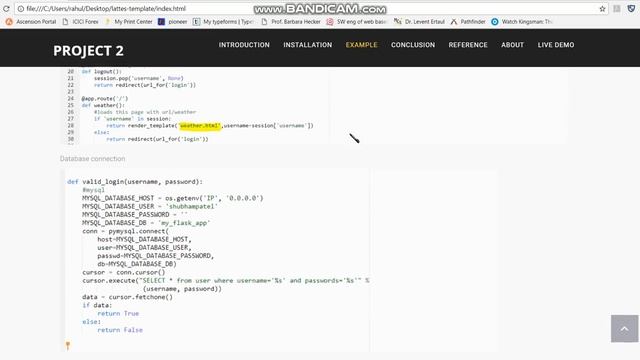This screenshot has height=360, width=640.
Task: Select the Example nav item
Action: click(x=362, y=45)
